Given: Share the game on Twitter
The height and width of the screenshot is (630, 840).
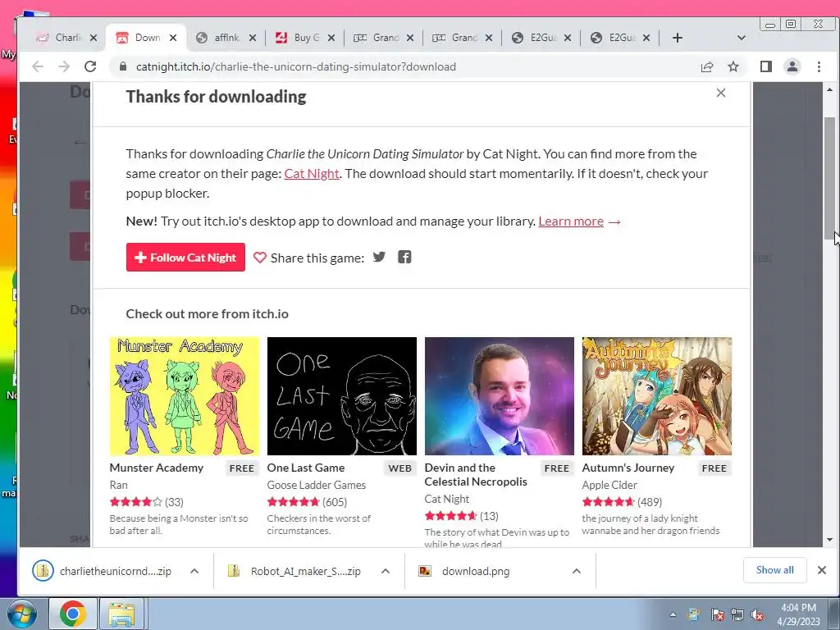Looking at the screenshot, I should [379, 257].
